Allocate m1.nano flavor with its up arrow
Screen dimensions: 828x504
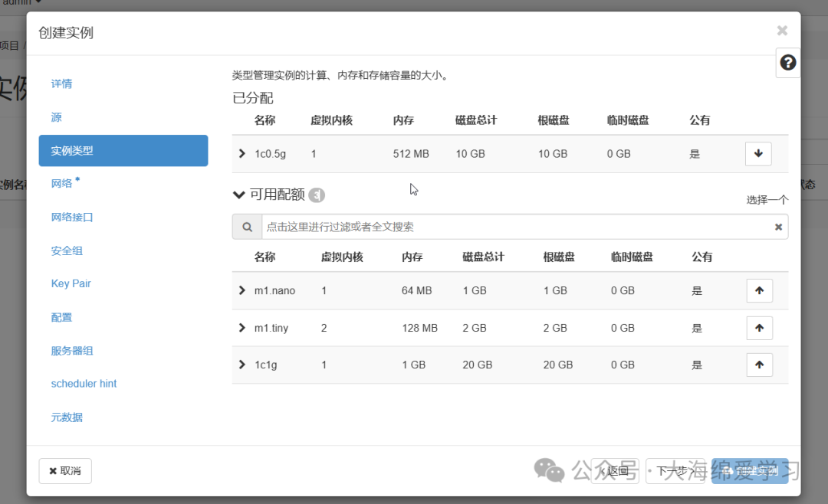(x=759, y=290)
